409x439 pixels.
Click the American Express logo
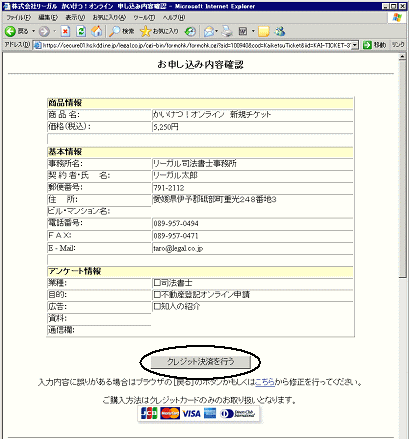210,414
